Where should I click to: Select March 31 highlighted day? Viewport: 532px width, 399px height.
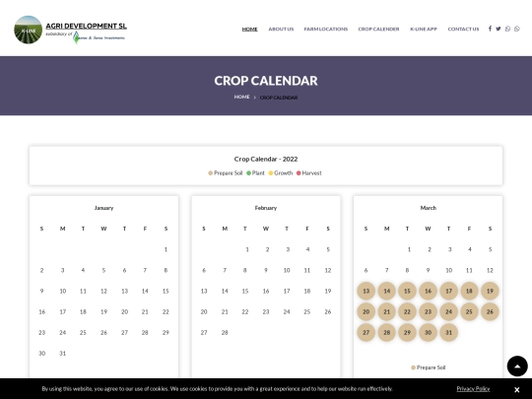click(448, 333)
